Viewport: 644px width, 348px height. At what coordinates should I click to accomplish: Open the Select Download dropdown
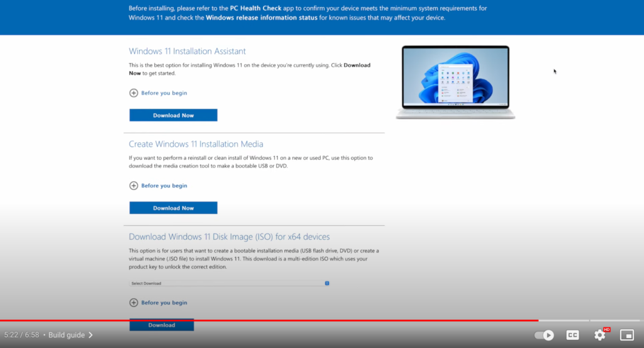point(229,283)
